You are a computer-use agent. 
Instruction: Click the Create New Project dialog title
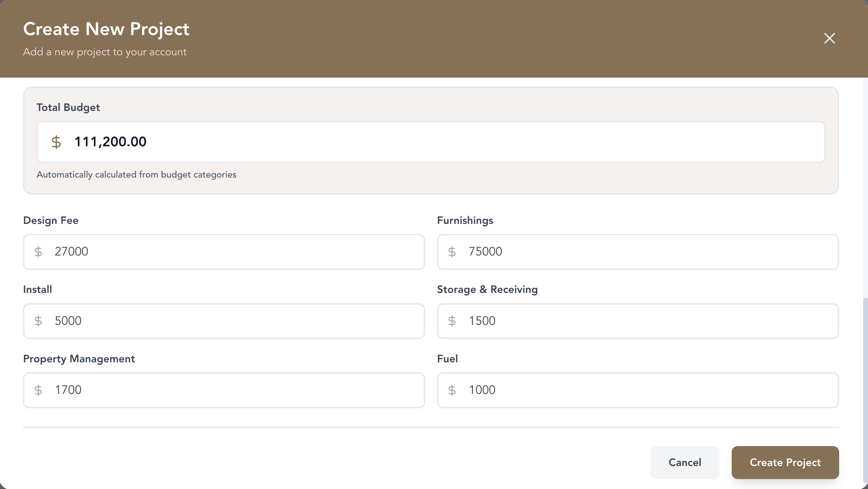106,29
